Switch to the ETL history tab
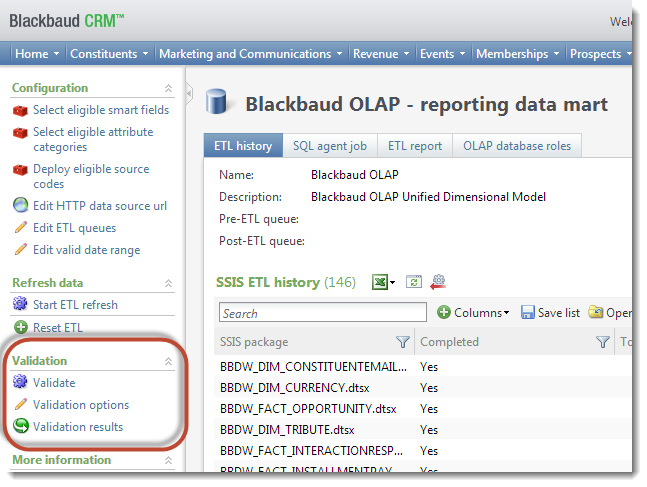647x487 pixels. tap(243, 146)
